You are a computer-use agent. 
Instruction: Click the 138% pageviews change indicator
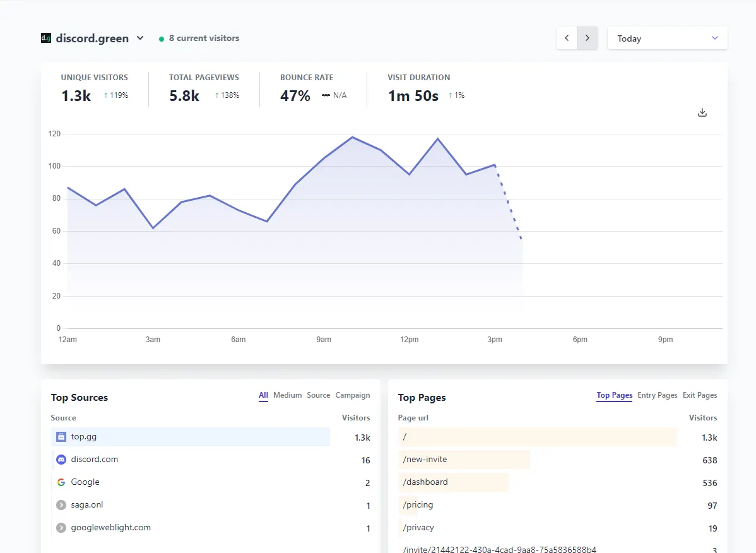point(227,95)
